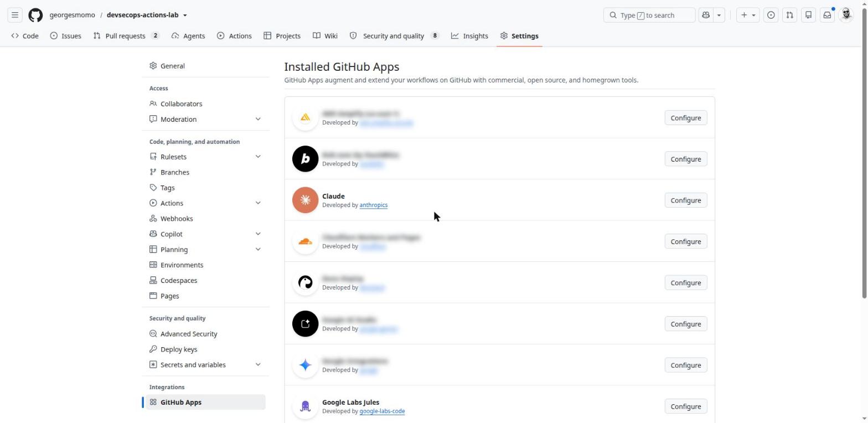Click the Google AI Studio app logo
The height and width of the screenshot is (423, 868).
(305, 324)
